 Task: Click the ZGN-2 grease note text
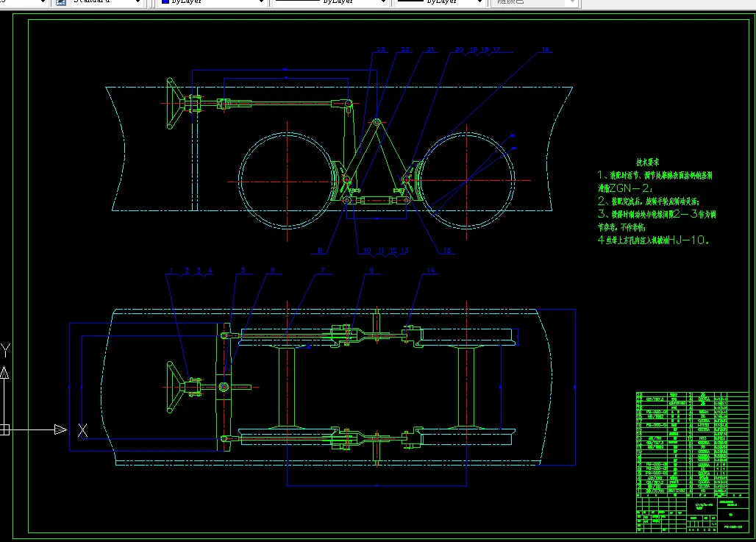click(625, 188)
